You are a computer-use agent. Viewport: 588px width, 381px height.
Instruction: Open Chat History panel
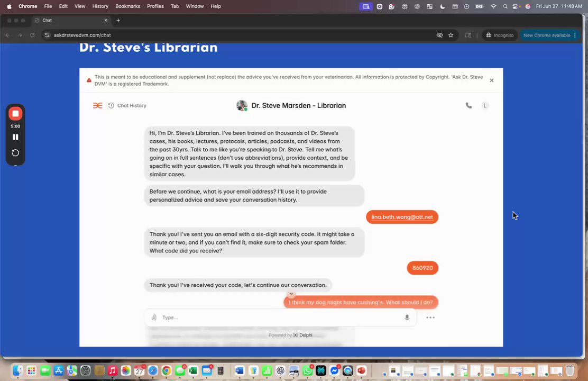pyautogui.click(x=127, y=105)
